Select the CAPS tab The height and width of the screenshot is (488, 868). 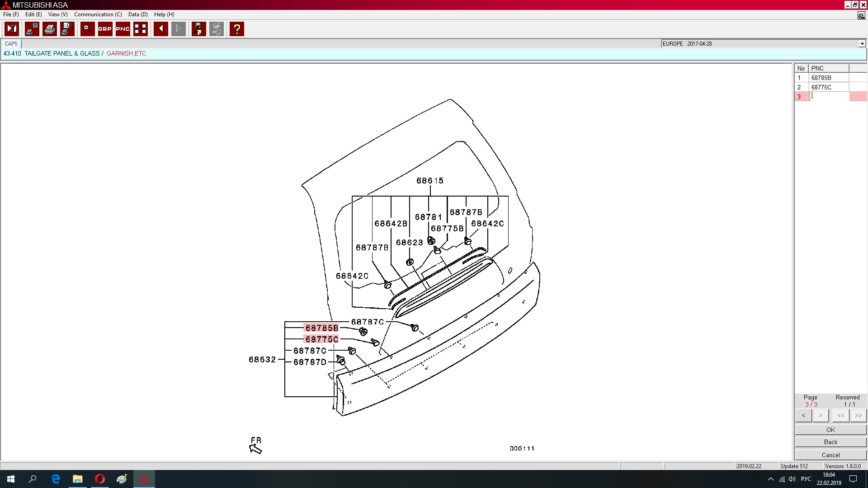click(11, 44)
